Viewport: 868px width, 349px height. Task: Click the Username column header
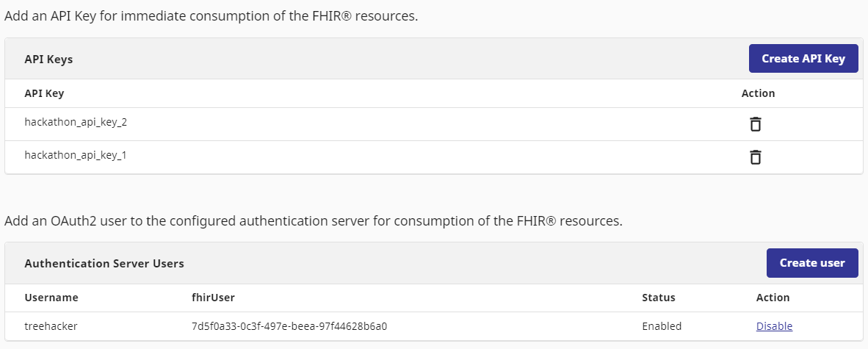[x=51, y=298]
